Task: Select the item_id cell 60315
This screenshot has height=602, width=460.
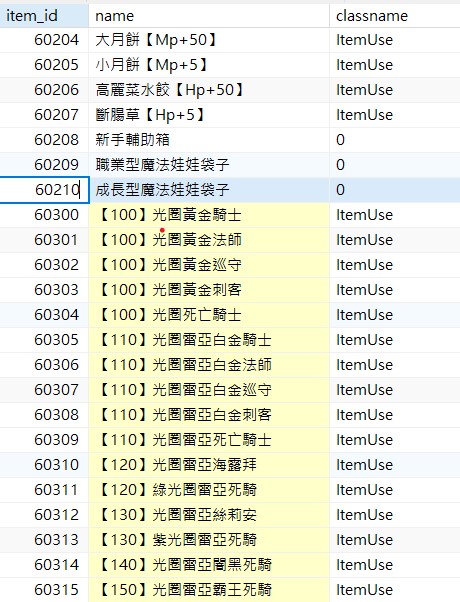Action: pos(44,590)
